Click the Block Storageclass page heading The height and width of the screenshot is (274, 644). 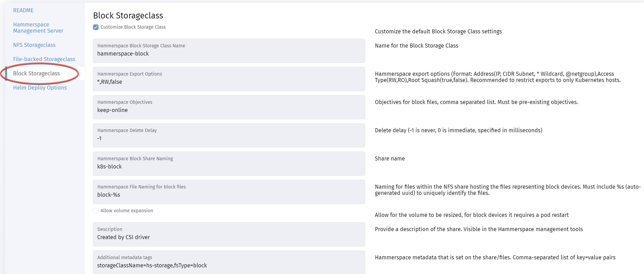pos(128,16)
